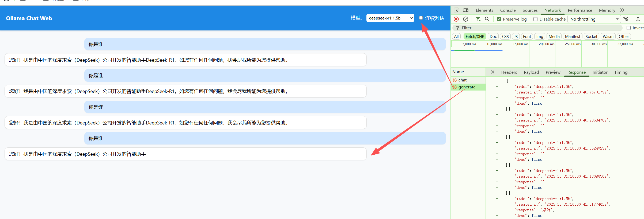644x219 pixels.
Task: Filter requests by Socket
Action: tap(591, 37)
